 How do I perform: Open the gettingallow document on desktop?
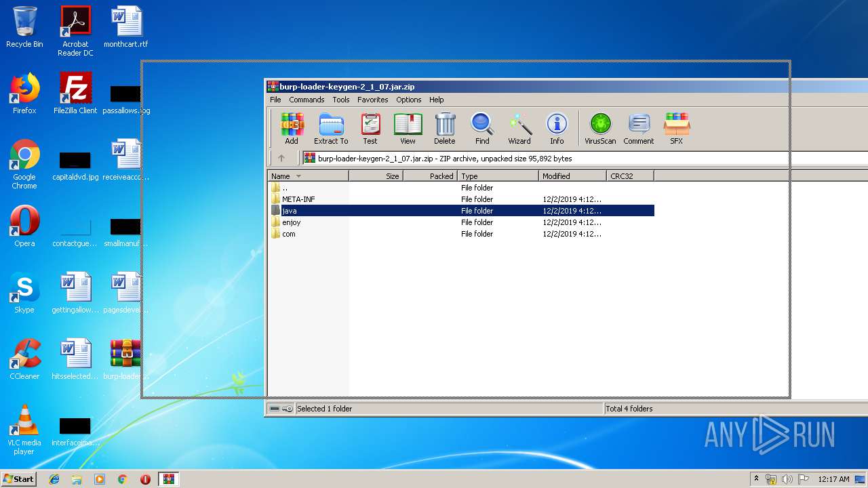coord(75,293)
